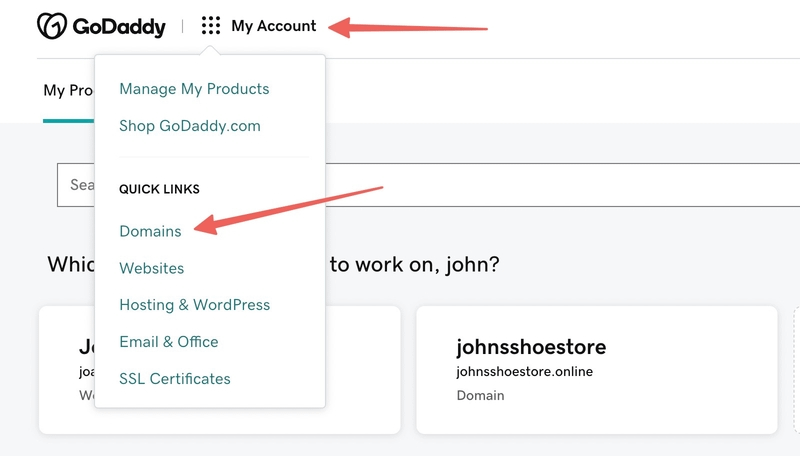Click the Domain label on johnsshoestore card
800x456 pixels.
480,395
